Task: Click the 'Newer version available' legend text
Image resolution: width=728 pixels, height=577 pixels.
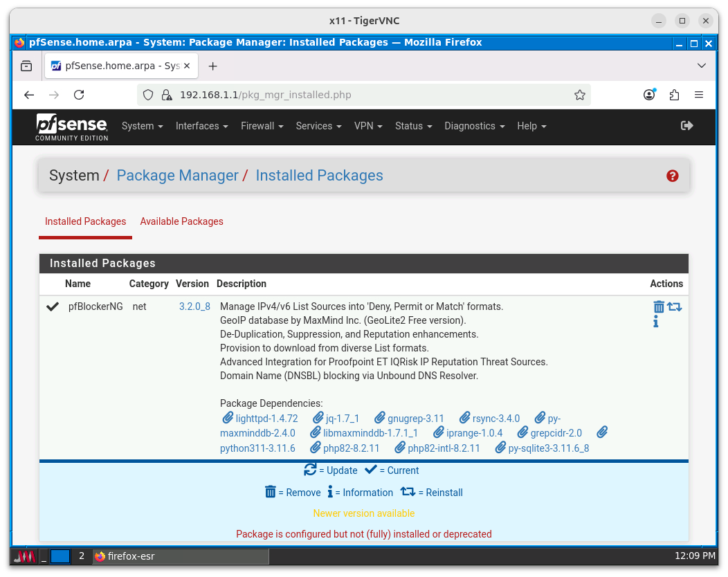Action: [x=364, y=514]
